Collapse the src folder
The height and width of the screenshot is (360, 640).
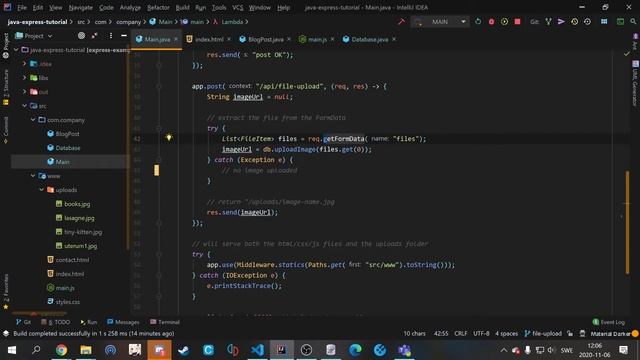click(x=24, y=106)
